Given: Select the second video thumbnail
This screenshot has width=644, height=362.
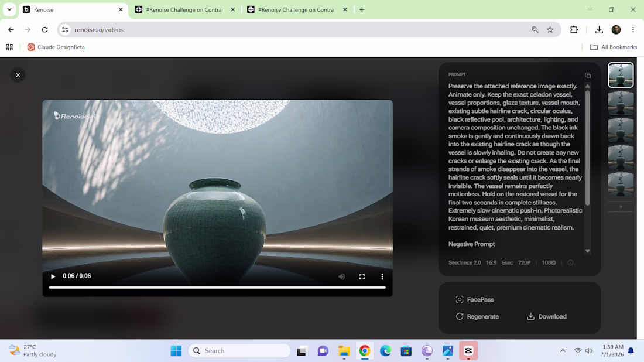Looking at the screenshot, I should pos(621,103).
